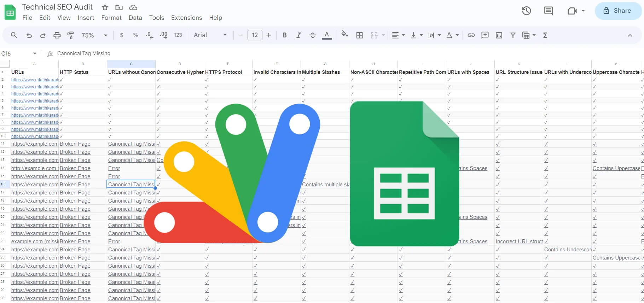Viewport: 644px width, 303px height.
Task: Star the Technical SEO Audit document
Action: point(105,7)
